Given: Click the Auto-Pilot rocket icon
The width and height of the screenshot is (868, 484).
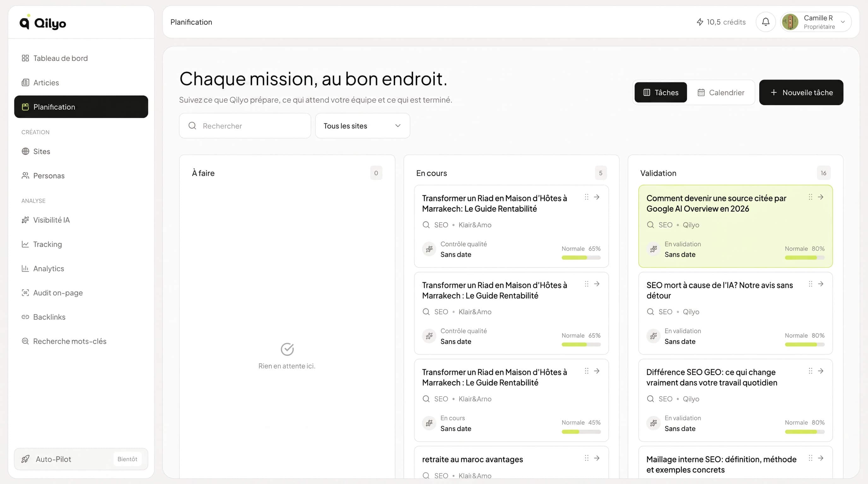Looking at the screenshot, I should tap(25, 459).
